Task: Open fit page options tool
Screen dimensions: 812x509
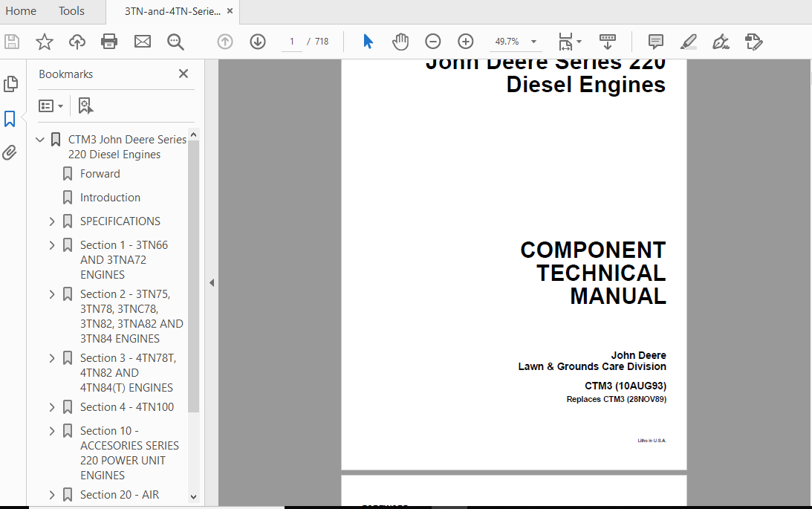Action: tap(570, 42)
